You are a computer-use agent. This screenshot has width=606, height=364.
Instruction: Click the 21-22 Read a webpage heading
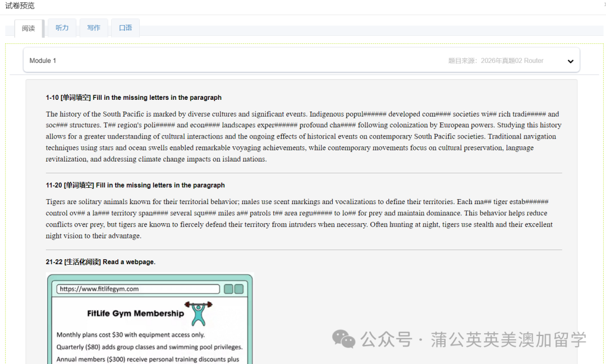coord(100,262)
